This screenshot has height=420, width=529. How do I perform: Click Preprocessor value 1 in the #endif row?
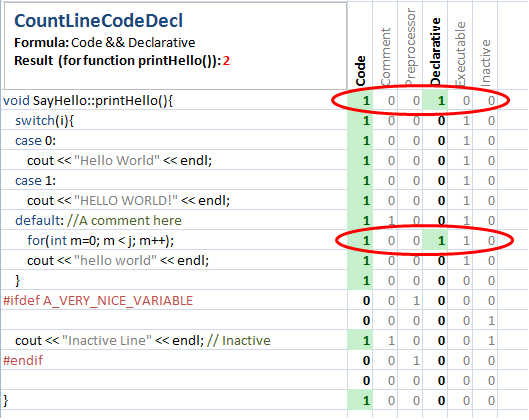(416, 361)
